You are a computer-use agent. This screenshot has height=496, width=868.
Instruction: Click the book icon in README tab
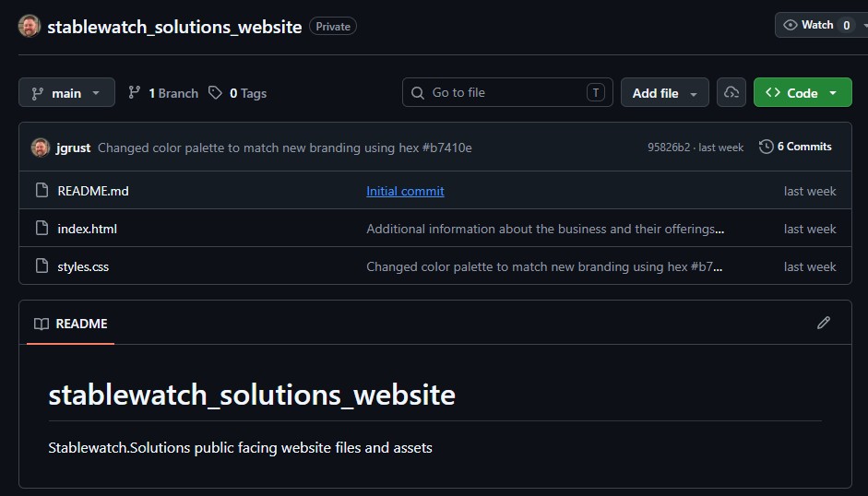tap(41, 324)
